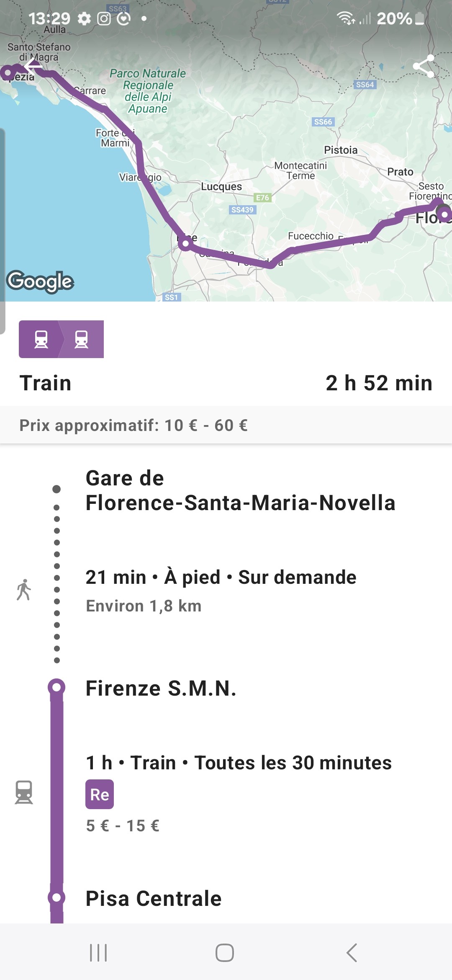This screenshot has width=452, height=980.
Task: Select the Firenze S.M.N. stop
Action: pos(161,689)
